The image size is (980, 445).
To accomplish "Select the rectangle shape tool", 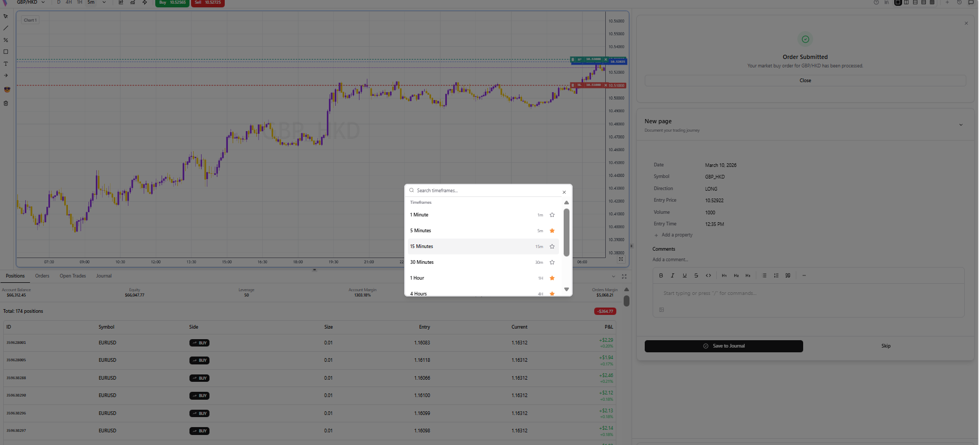I will tap(6, 52).
